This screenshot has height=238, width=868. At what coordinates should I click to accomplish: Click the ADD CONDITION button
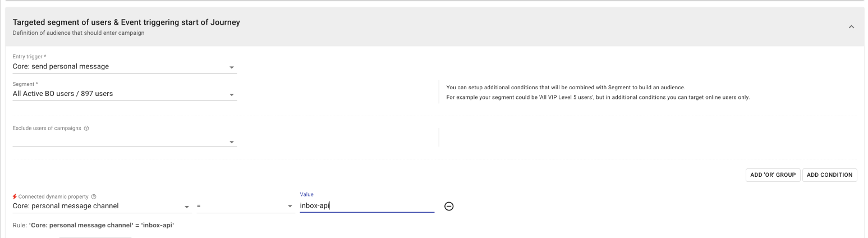tap(829, 175)
